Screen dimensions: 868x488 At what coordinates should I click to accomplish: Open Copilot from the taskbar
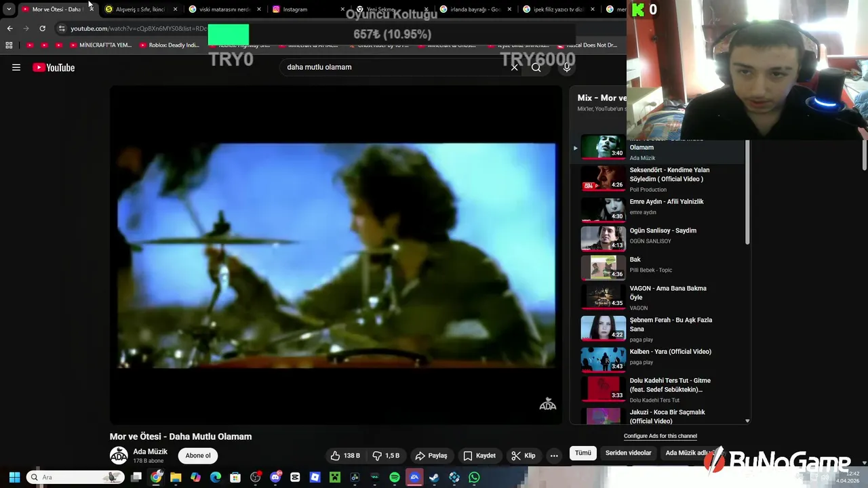click(x=195, y=477)
